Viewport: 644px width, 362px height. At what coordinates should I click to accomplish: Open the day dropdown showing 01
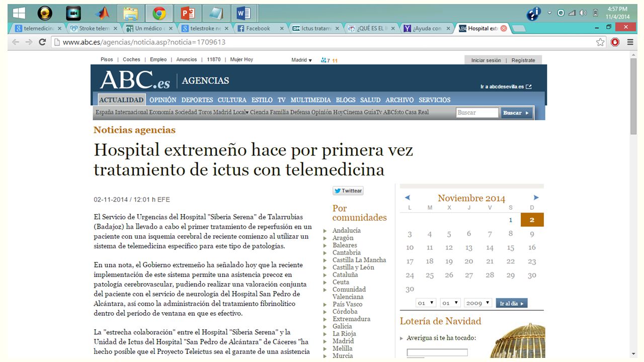[426, 303]
